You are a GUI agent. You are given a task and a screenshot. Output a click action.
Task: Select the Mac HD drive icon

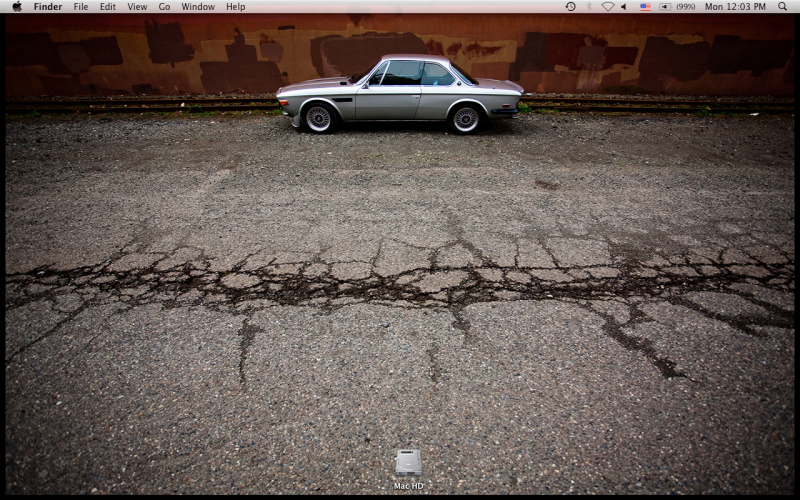pos(408,462)
